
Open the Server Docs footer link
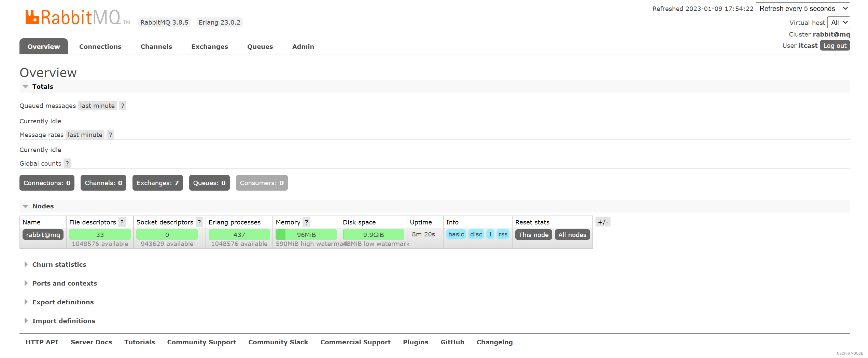point(91,342)
